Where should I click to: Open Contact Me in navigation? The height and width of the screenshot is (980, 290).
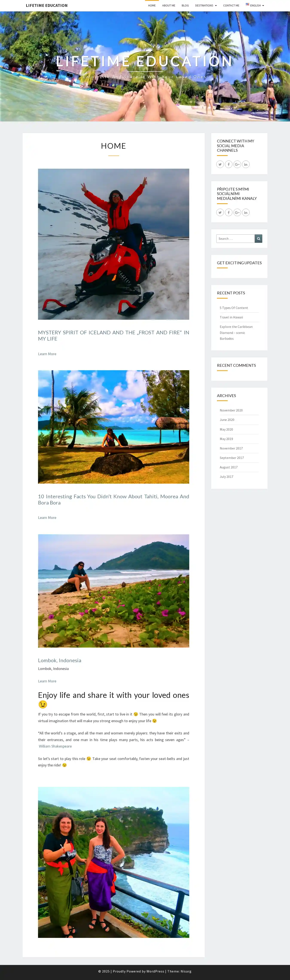pyautogui.click(x=231, y=6)
